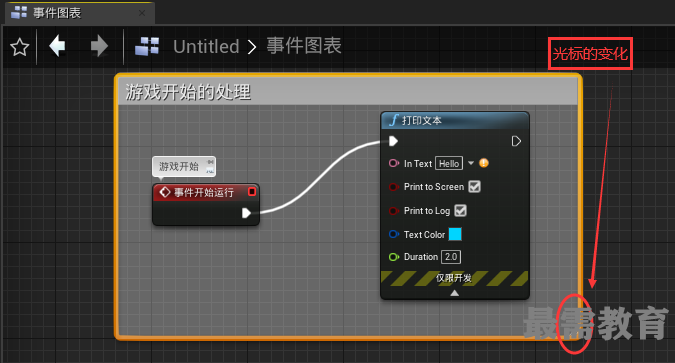Click the Print to Screen pin
This screenshot has height=363, width=675.
pyautogui.click(x=393, y=187)
